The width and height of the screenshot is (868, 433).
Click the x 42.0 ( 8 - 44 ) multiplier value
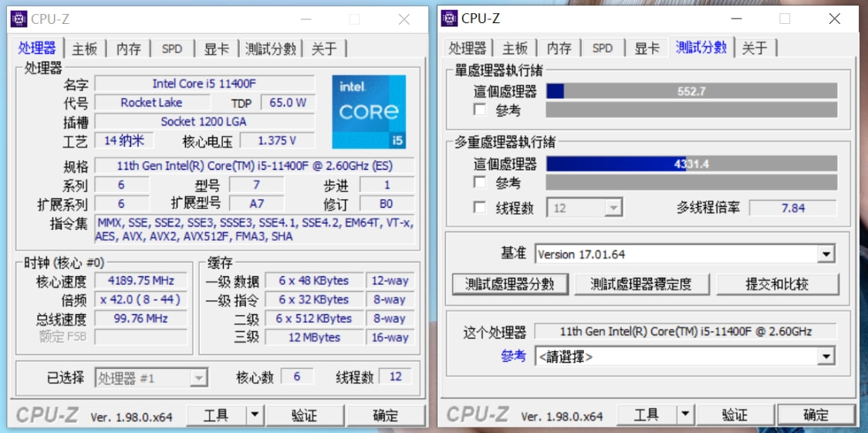140,299
